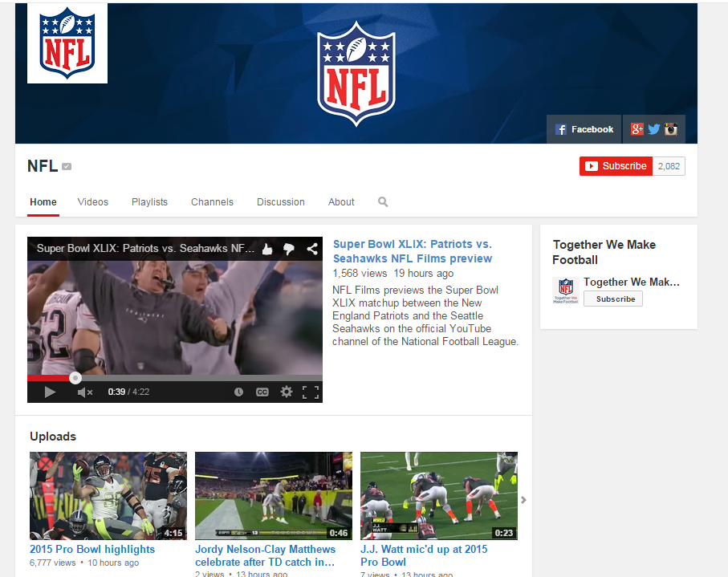Click the video progress bar scrubber handle

(75, 378)
